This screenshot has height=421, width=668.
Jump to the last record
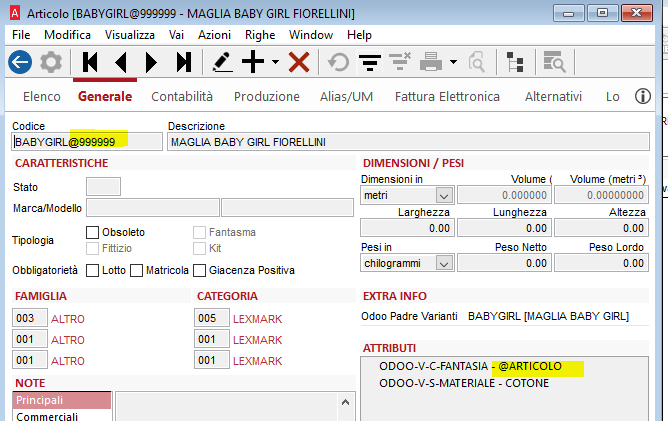coord(183,62)
